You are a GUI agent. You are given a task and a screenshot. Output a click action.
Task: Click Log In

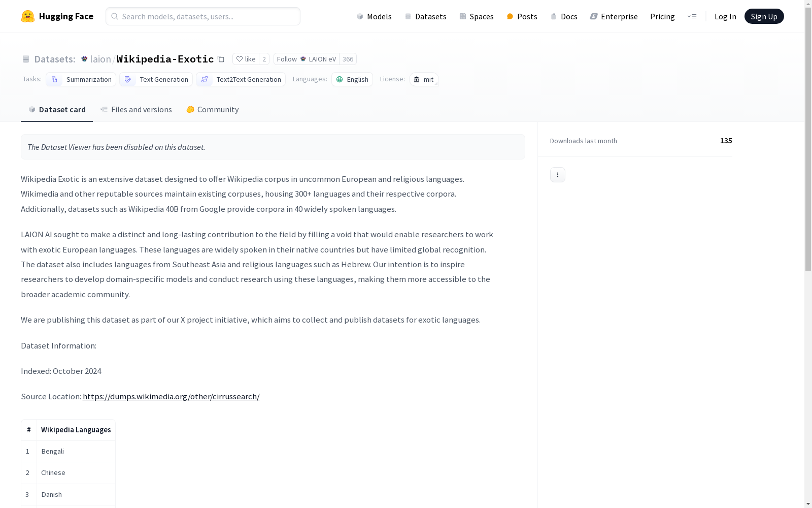[725, 16]
